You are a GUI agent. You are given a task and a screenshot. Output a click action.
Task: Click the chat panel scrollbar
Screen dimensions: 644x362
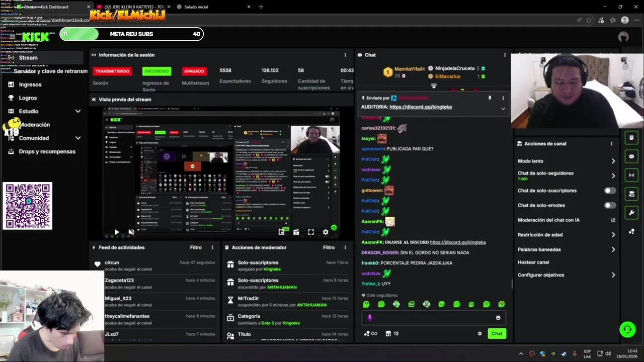click(512, 284)
